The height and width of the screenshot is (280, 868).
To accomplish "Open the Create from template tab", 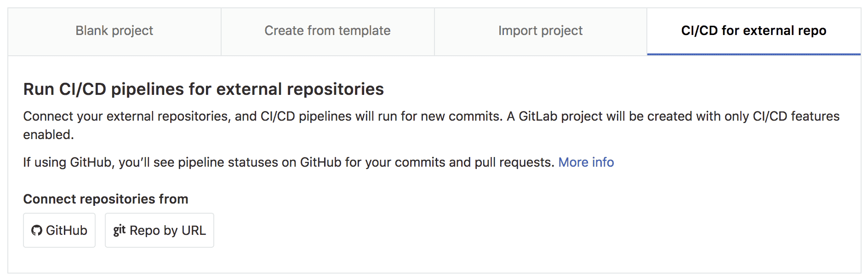I will point(327,31).
